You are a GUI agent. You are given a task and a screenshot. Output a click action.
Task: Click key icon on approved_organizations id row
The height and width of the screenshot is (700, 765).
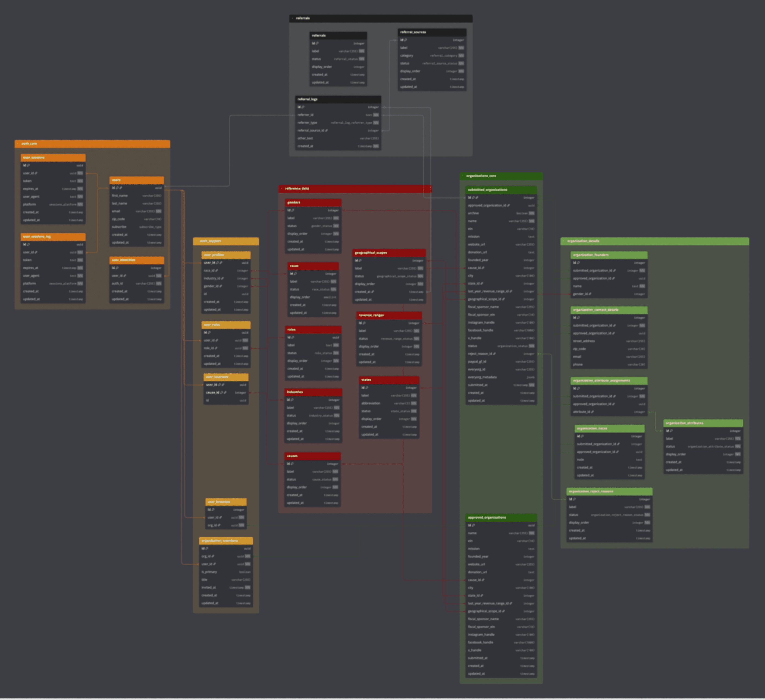click(473, 525)
